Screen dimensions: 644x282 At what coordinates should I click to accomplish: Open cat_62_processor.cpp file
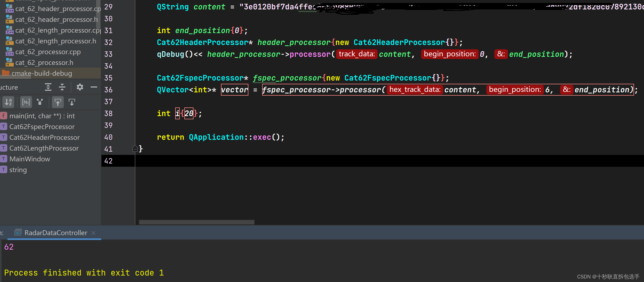[x=48, y=52]
